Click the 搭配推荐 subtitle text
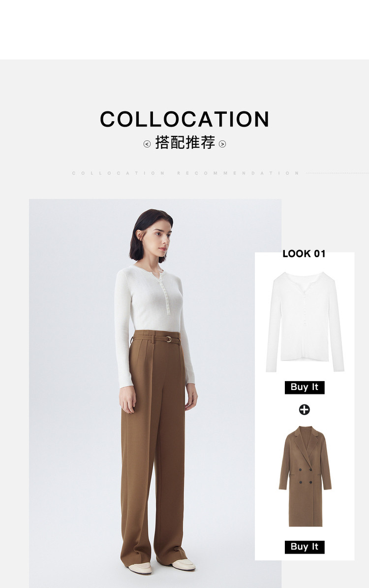 click(185, 143)
